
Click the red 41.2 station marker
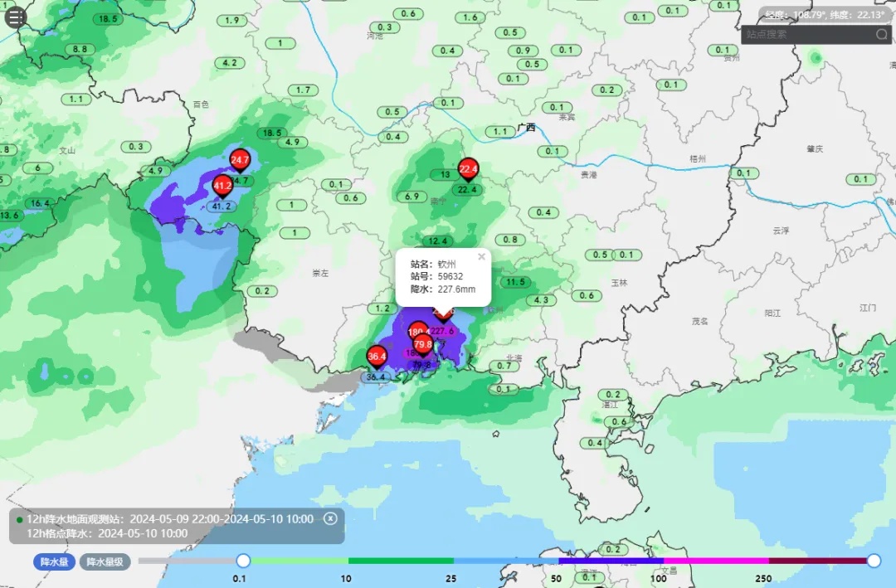222,187
